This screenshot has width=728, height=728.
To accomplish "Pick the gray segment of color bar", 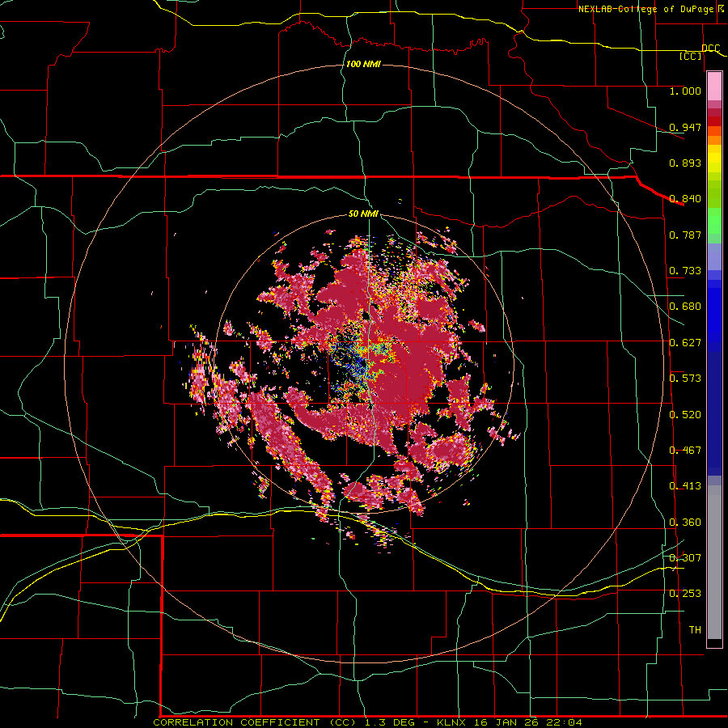I will click(714, 562).
